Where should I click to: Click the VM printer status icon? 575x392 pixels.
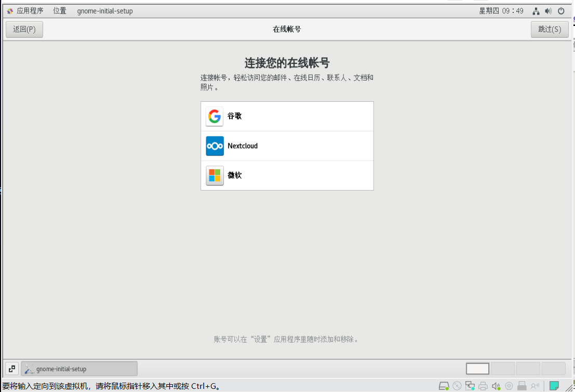click(483, 386)
